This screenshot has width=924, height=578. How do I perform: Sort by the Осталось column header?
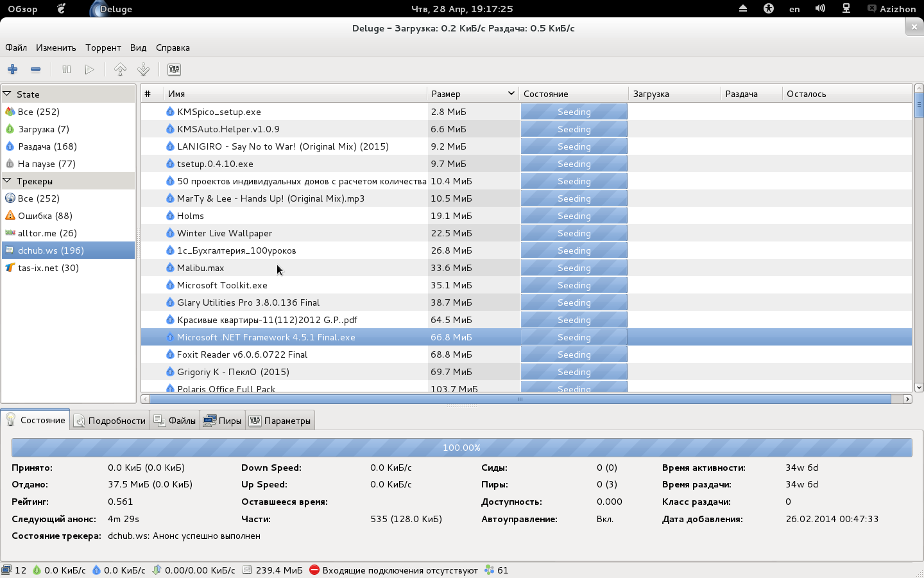(x=847, y=94)
